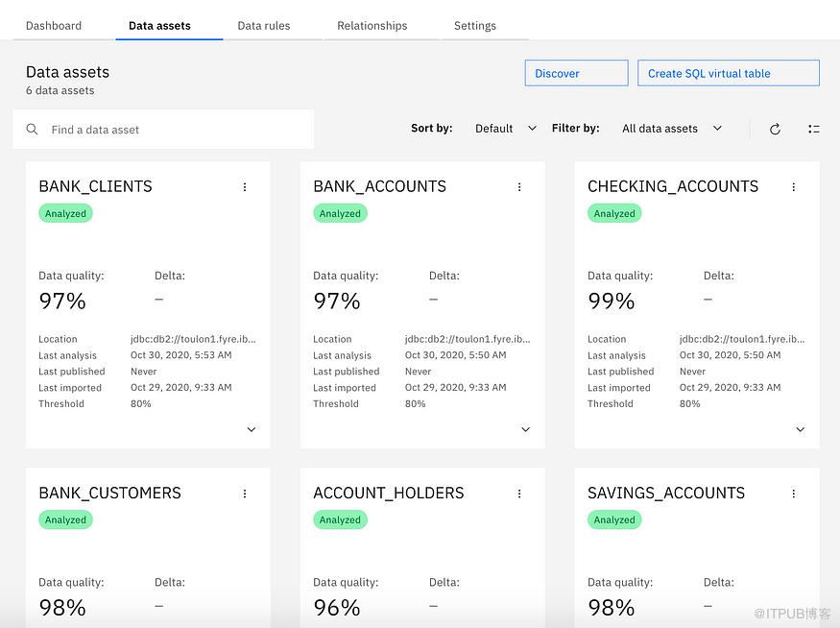Open the BANK_ACCOUNTS three-dot menu
The width and height of the screenshot is (840, 628).
click(x=519, y=187)
